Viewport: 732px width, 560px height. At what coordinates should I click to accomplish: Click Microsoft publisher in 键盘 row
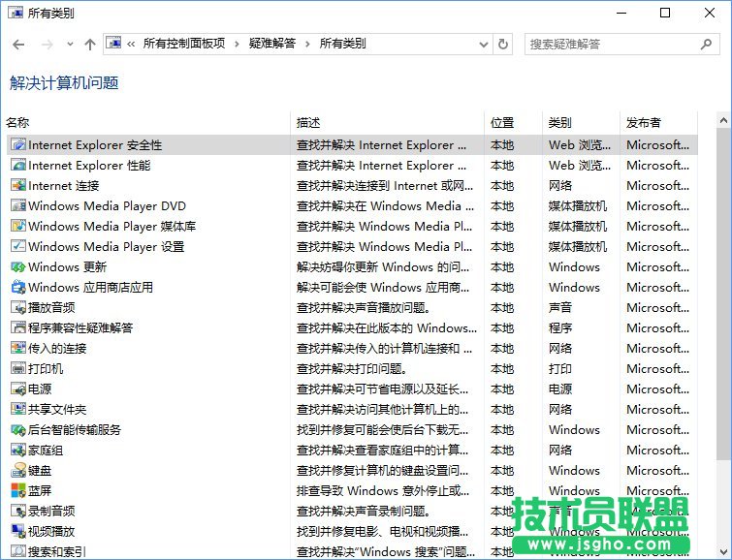(x=657, y=471)
